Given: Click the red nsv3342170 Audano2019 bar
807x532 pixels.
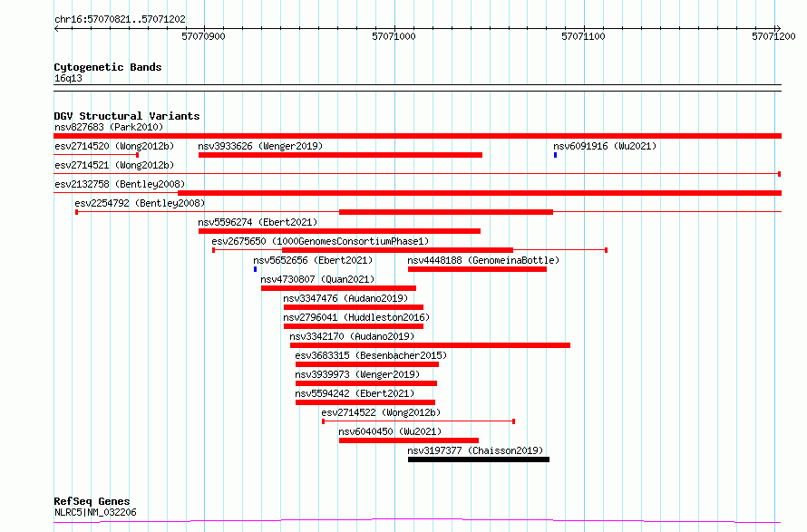Looking at the screenshot, I should click(431, 345).
